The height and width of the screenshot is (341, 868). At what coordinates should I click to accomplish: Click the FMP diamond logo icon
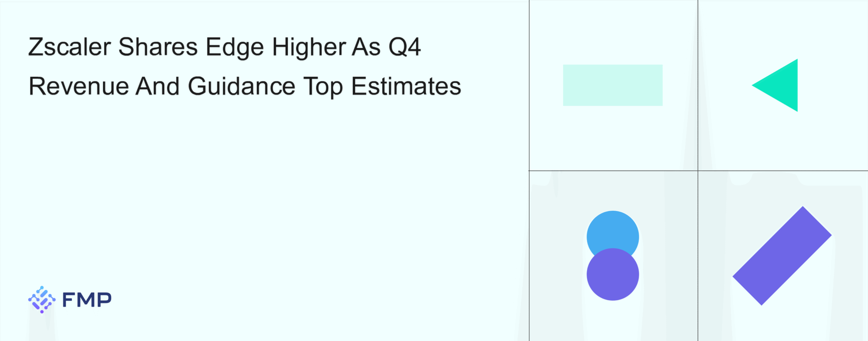(x=42, y=300)
